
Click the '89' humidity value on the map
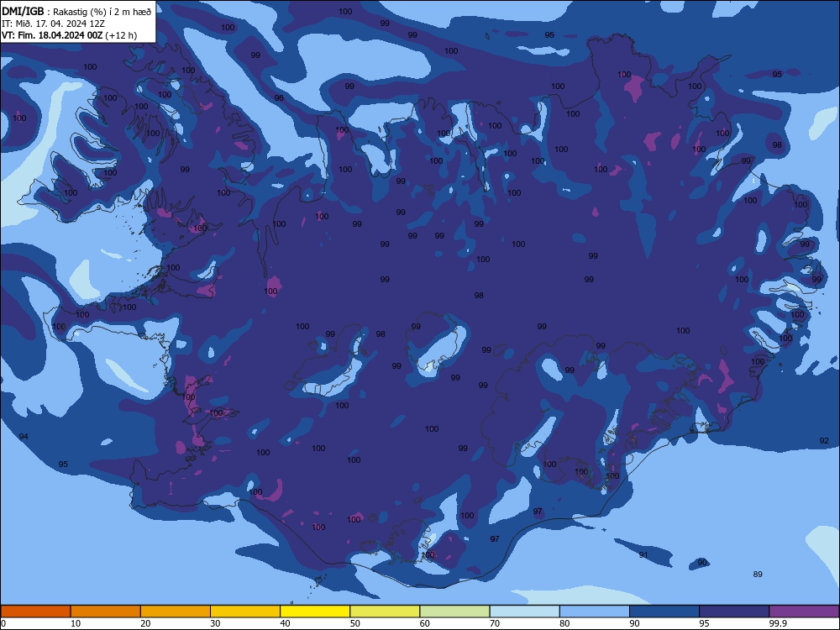[758, 575]
